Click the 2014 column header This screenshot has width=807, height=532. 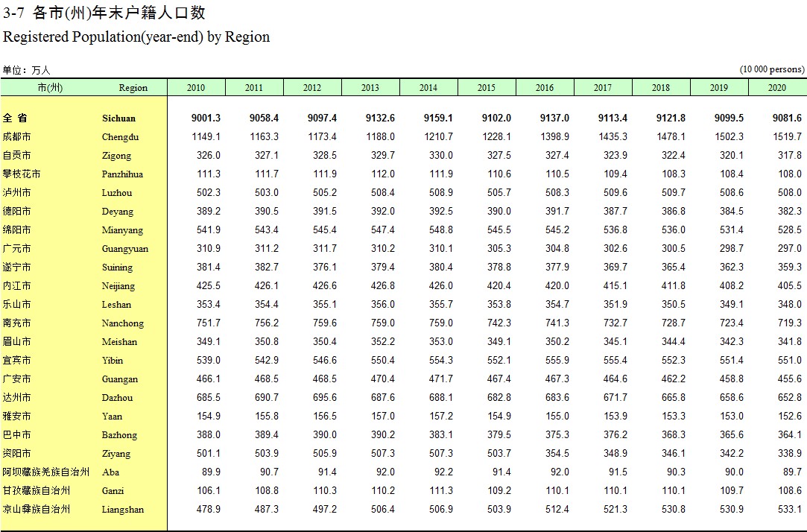(x=428, y=87)
